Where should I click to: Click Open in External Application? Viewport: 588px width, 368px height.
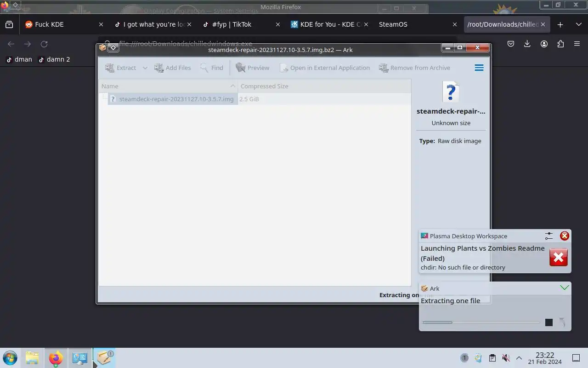pos(324,68)
